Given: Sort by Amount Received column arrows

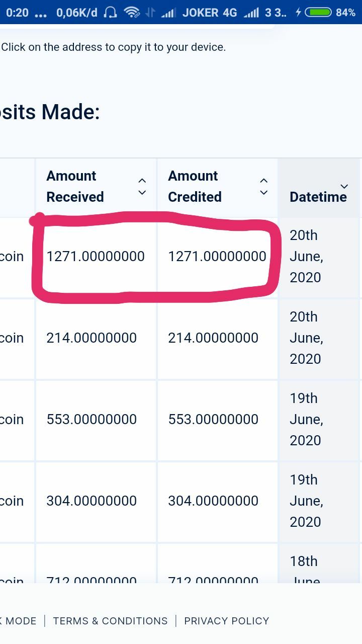Looking at the screenshot, I should (142, 186).
